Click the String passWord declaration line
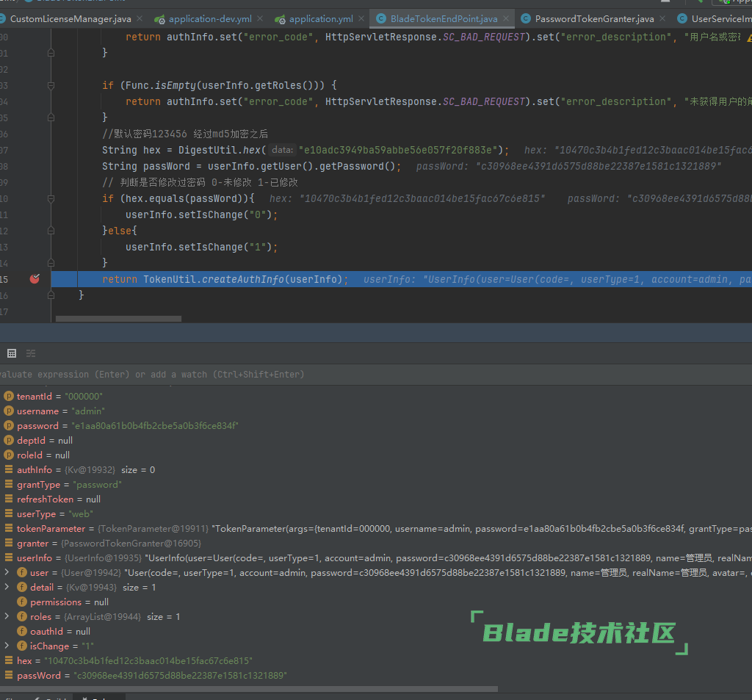 pos(251,166)
